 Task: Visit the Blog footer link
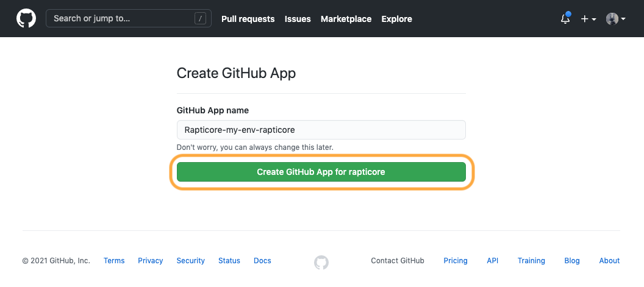point(572,261)
